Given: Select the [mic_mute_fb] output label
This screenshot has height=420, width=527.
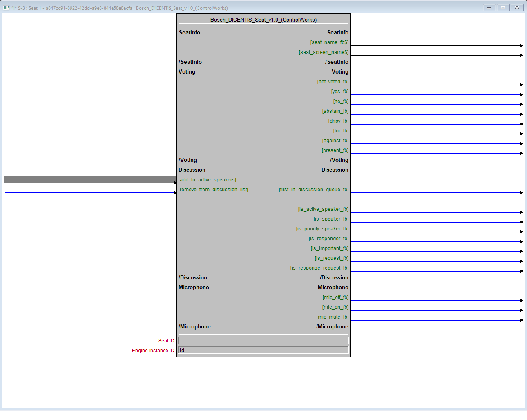Looking at the screenshot, I should (333, 317).
